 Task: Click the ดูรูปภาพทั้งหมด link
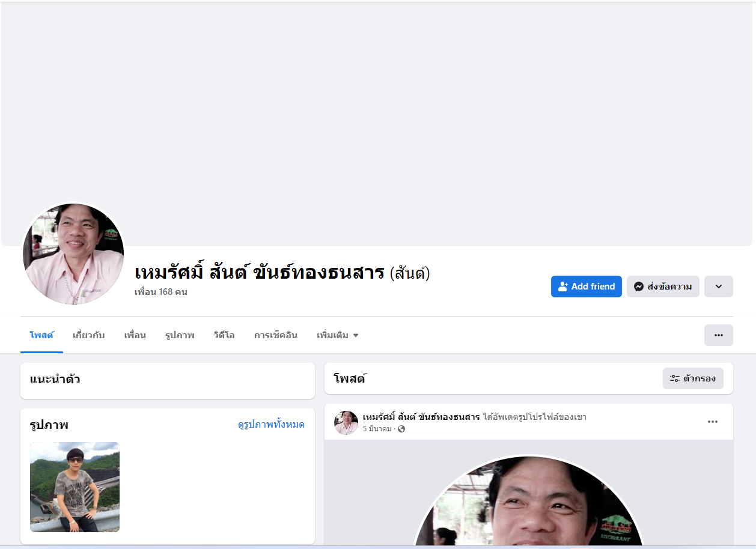pos(271,425)
